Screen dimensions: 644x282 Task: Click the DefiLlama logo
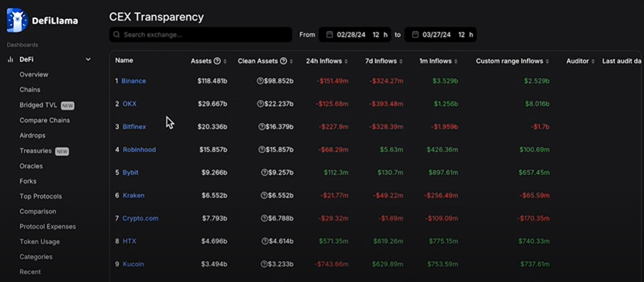[x=43, y=20]
